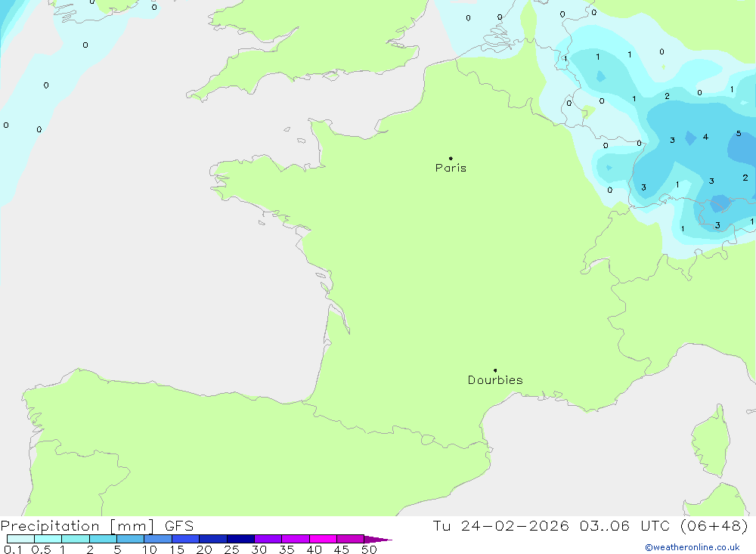Screen dimensions: 756x554
Task: Click the precipitation value '4' on the map
Action: coord(705,137)
